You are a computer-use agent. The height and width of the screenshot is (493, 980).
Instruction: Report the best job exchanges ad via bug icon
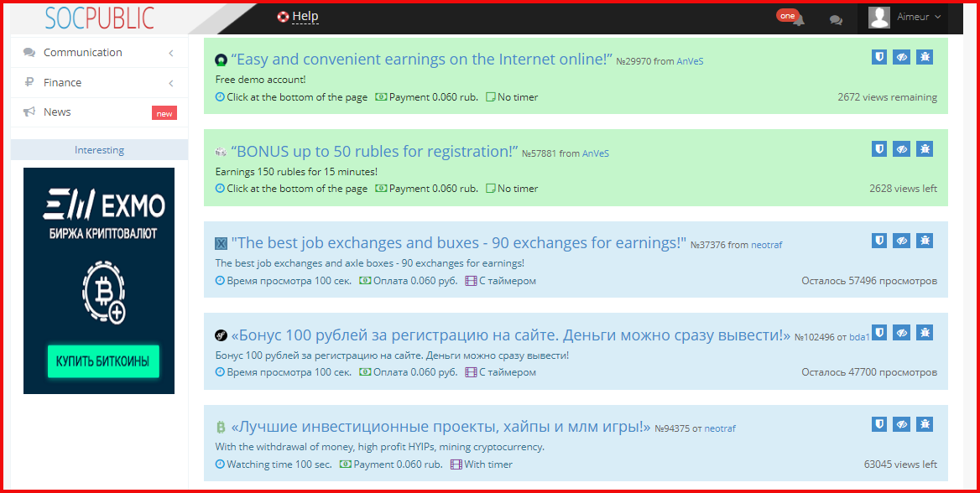pos(925,240)
